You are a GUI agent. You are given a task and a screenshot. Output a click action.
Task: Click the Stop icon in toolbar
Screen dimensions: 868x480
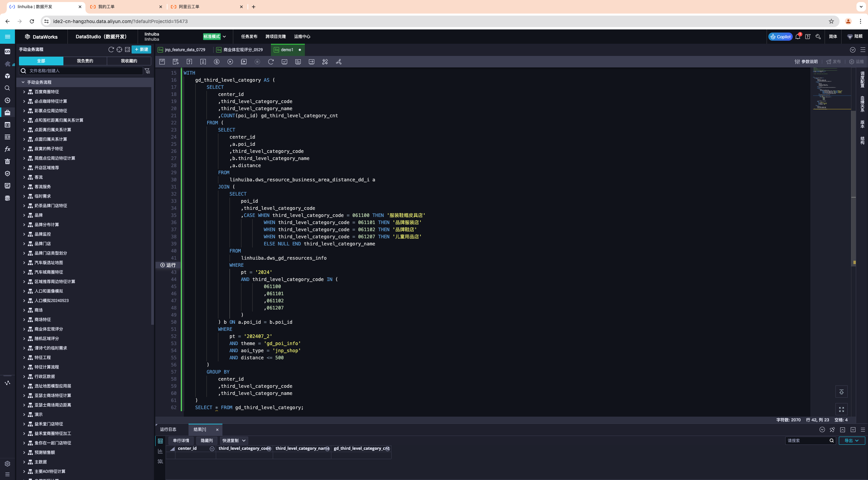pyautogui.click(x=257, y=62)
